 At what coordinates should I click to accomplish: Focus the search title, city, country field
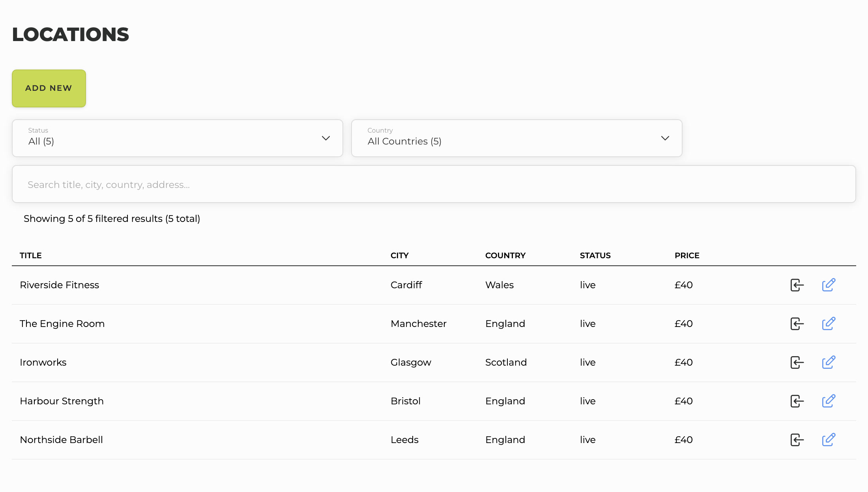click(x=434, y=184)
